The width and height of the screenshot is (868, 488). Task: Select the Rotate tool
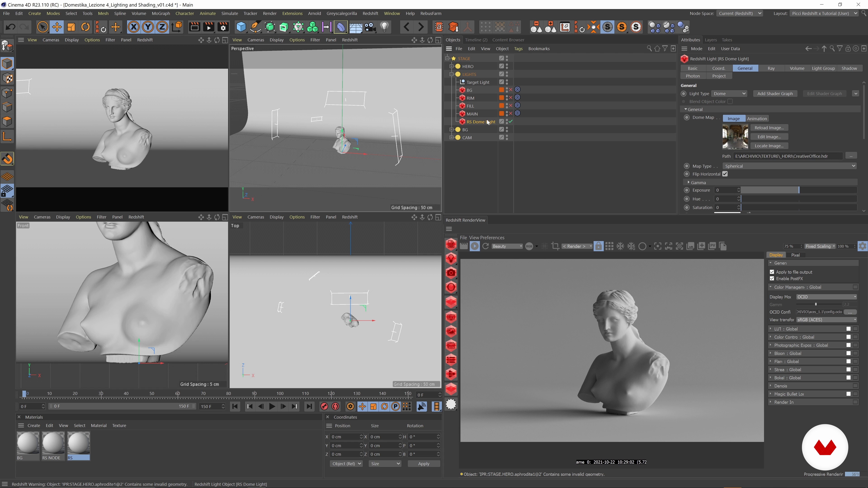tap(86, 27)
